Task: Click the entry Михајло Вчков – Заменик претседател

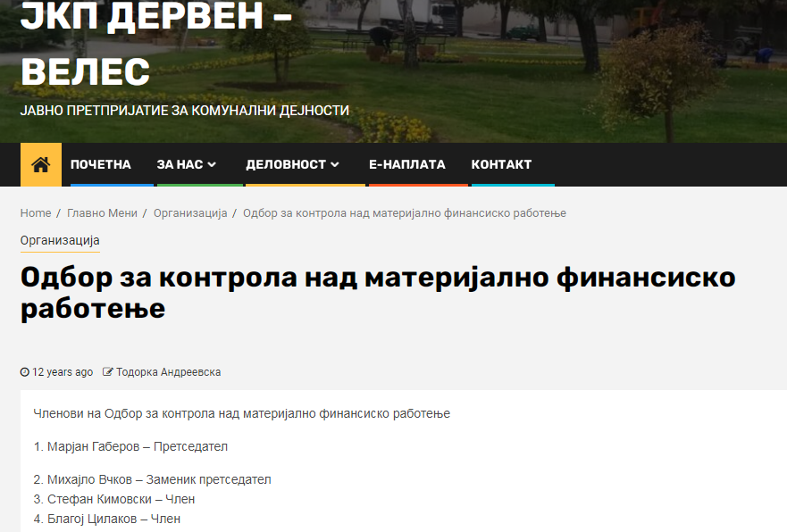Action: [x=152, y=480]
